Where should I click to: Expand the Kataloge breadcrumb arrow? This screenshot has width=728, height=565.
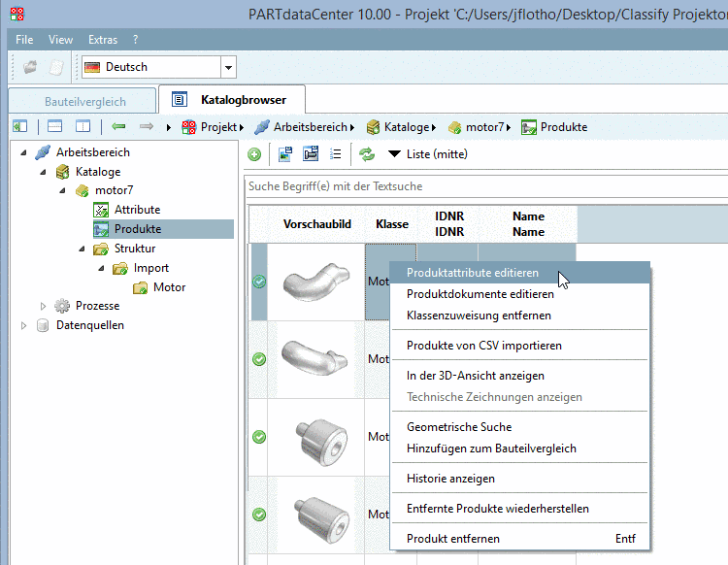click(x=434, y=128)
